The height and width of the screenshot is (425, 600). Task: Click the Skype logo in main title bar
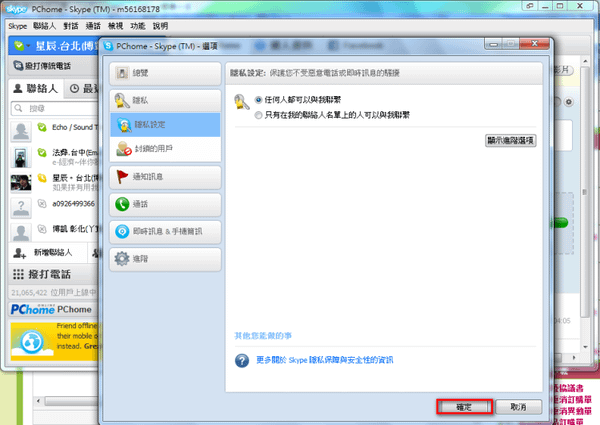click(x=16, y=9)
